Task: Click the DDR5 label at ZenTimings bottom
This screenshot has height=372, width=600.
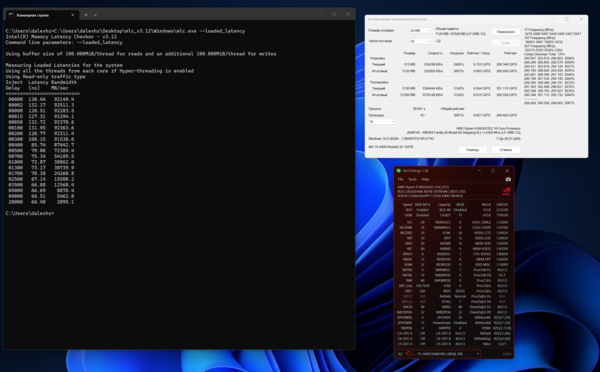Action: (507, 354)
